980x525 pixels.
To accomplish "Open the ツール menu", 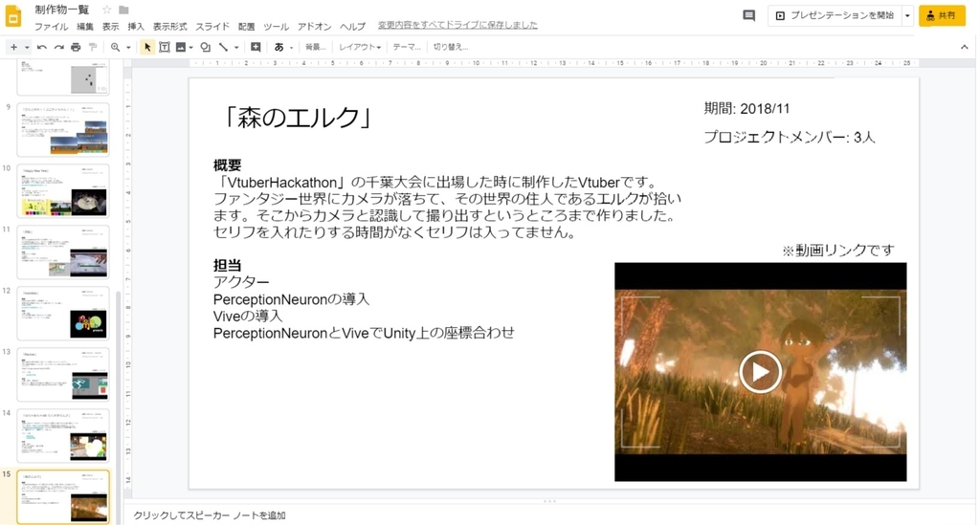I will [276, 26].
